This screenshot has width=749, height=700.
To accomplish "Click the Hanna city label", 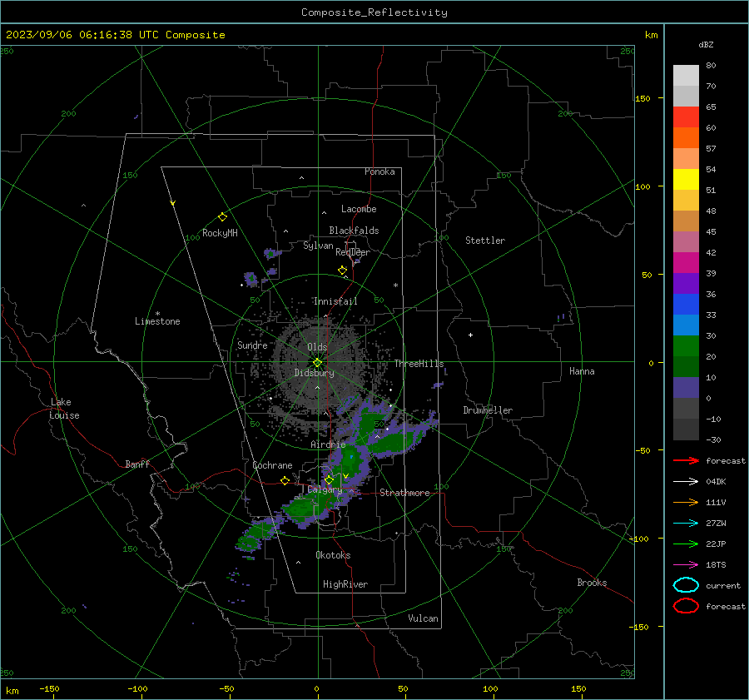I will pos(582,371).
